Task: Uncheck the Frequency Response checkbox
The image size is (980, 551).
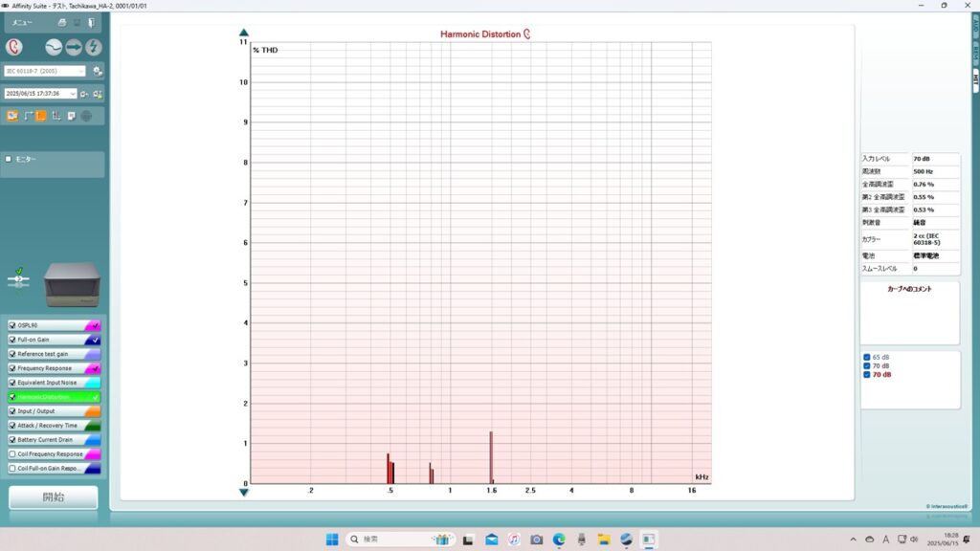Action: (x=11, y=368)
